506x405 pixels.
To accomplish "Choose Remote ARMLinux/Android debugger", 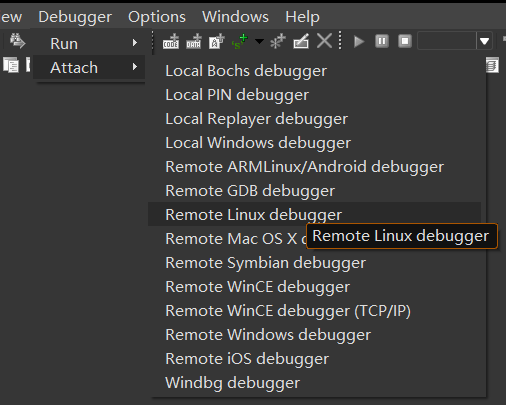I will click(314, 167).
